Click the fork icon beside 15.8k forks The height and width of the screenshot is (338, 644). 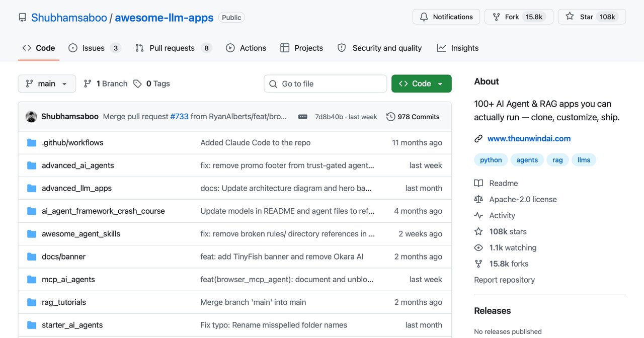click(x=478, y=264)
